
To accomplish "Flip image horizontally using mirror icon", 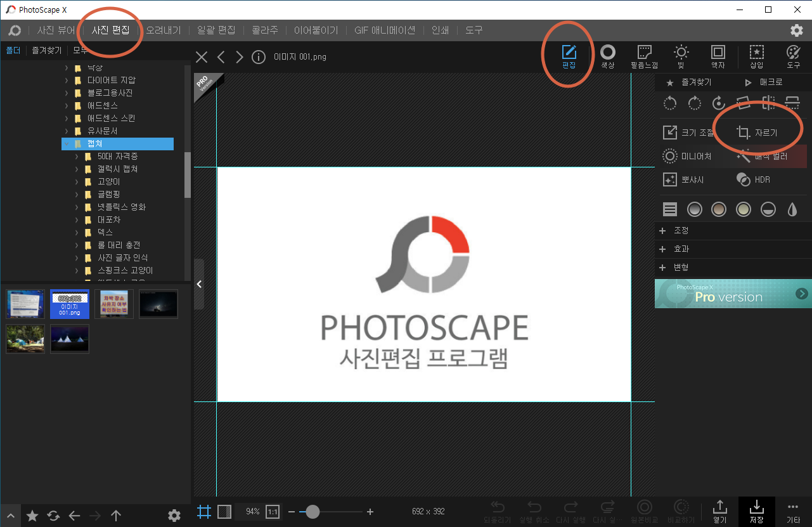I will tap(768, 103).
